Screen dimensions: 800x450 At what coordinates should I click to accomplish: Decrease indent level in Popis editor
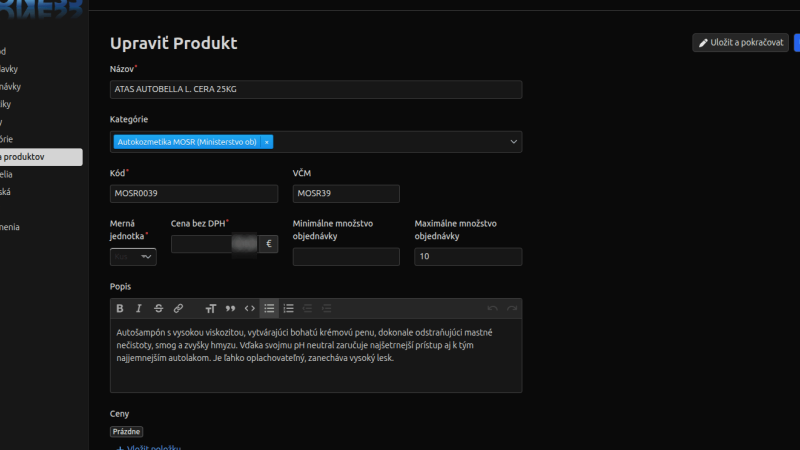coord(307,308)
